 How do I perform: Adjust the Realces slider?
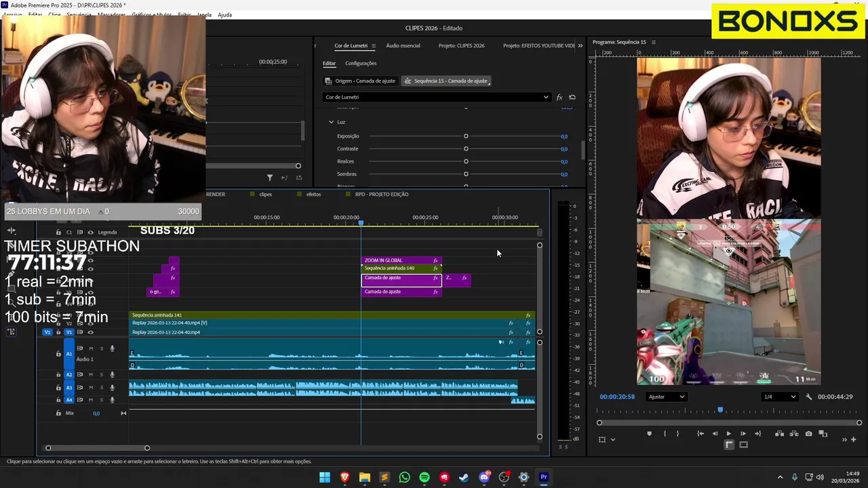466,161
